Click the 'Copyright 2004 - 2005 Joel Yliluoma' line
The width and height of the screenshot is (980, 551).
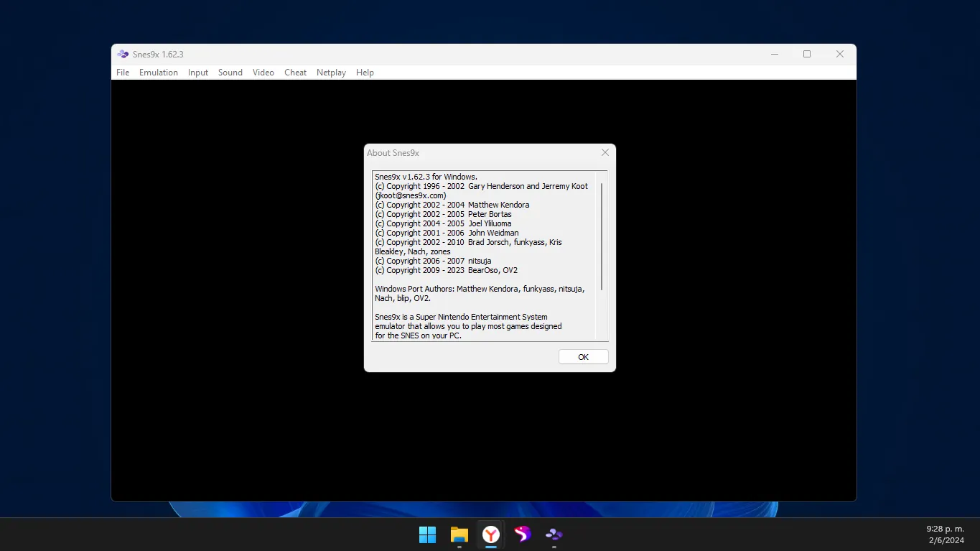[443, 223]
